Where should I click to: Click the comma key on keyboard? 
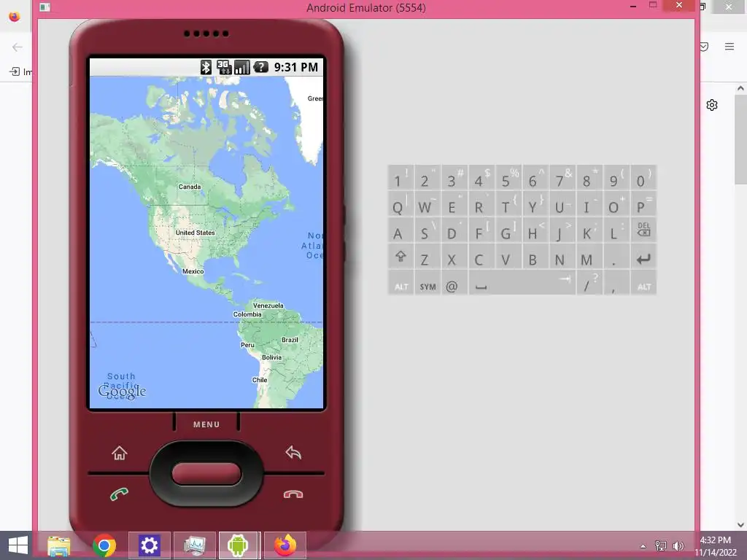616,284
